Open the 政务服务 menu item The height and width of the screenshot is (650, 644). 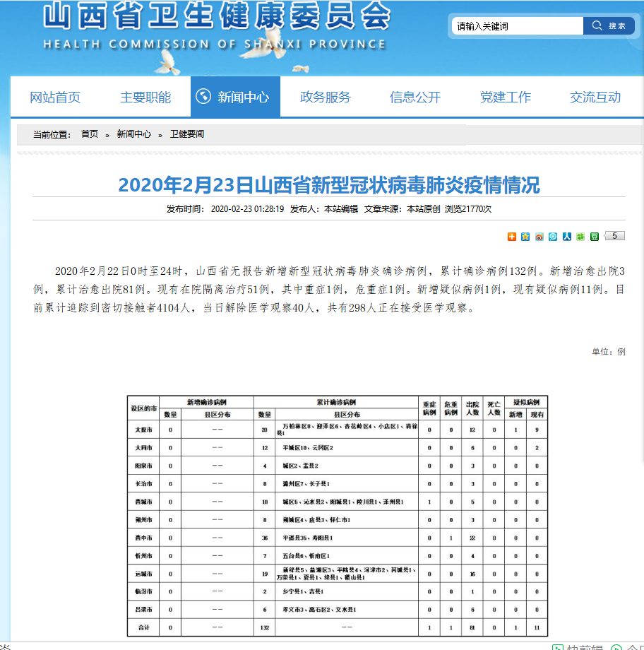click(325, 97)
